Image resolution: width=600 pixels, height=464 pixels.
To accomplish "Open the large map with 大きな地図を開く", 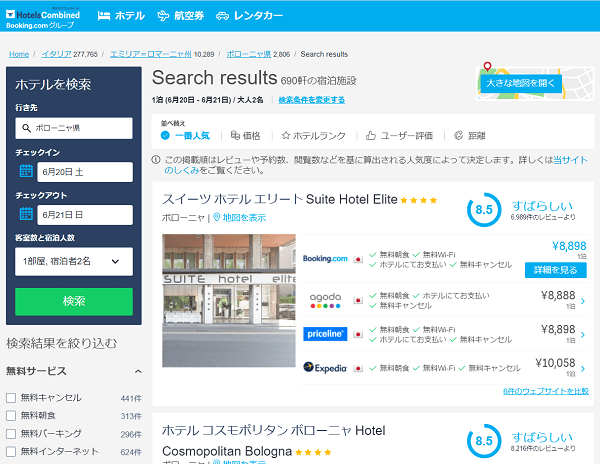I will pos(520,83).
